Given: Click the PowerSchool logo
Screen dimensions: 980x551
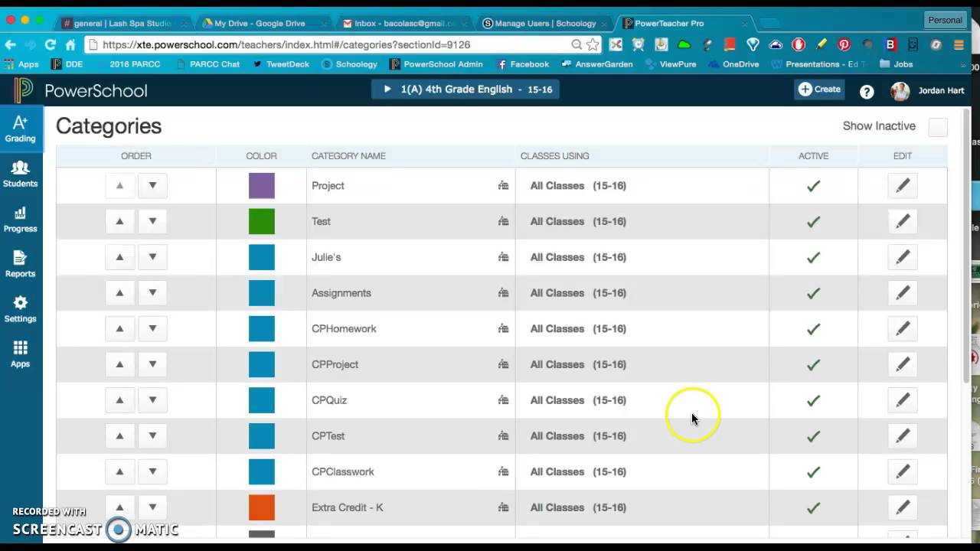Looking at the screenshot, I should tap(80, 91).
